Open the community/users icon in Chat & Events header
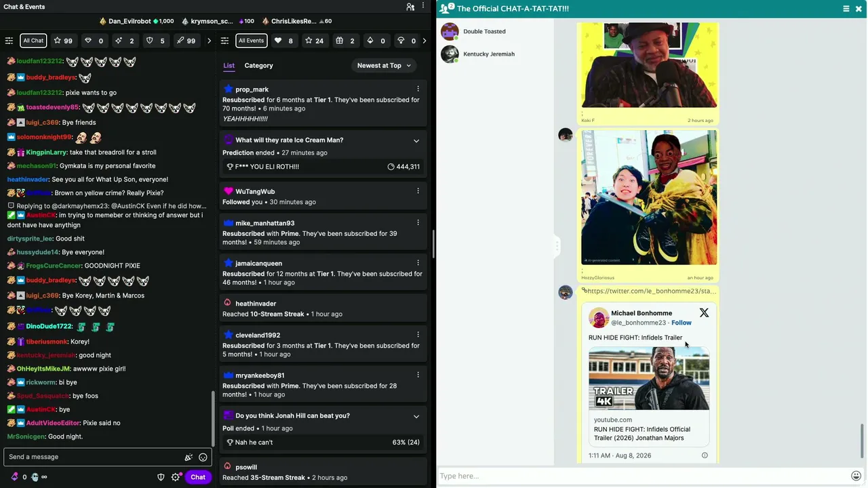 click(x=410, y=7)
